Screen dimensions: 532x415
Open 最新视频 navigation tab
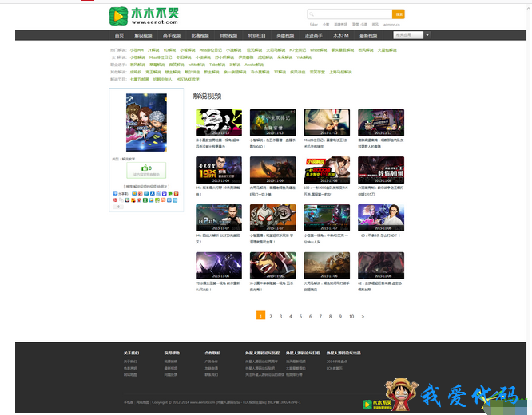(368, 35)
